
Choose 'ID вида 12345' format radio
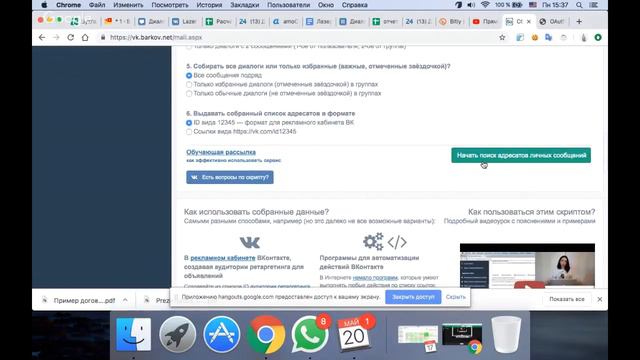189,122
